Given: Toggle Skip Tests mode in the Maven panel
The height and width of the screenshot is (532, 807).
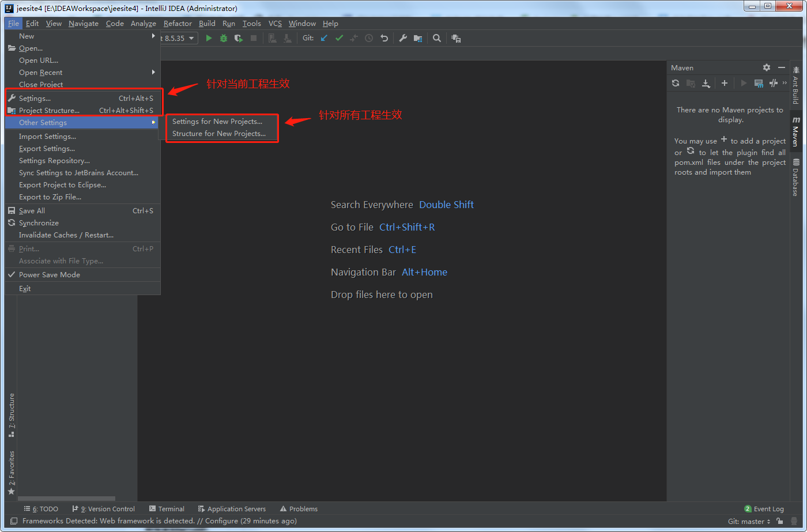Looking at the screenshot, I should 774,83.
